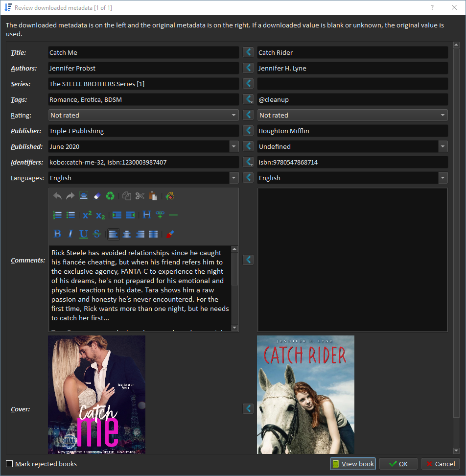Viewport: 466px width, 476px height.
Task: Click the View book button
Action: pos(353,464)
